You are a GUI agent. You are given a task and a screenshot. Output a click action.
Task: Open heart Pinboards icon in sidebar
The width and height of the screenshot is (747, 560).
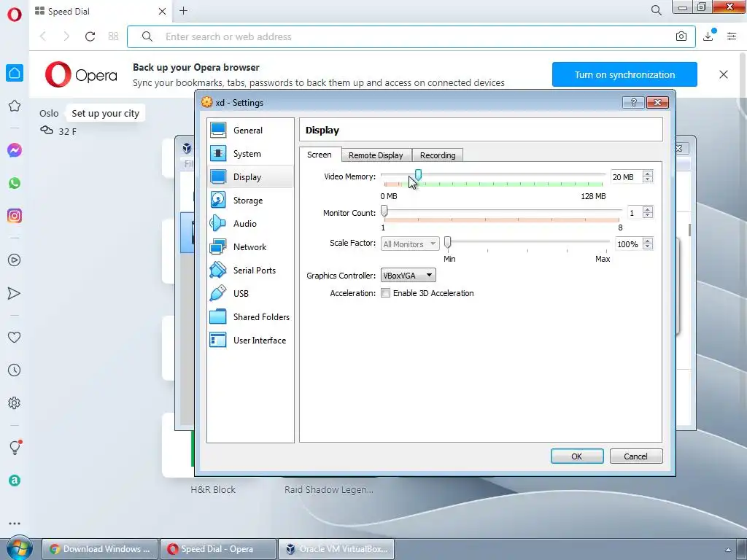pos(15,337)
